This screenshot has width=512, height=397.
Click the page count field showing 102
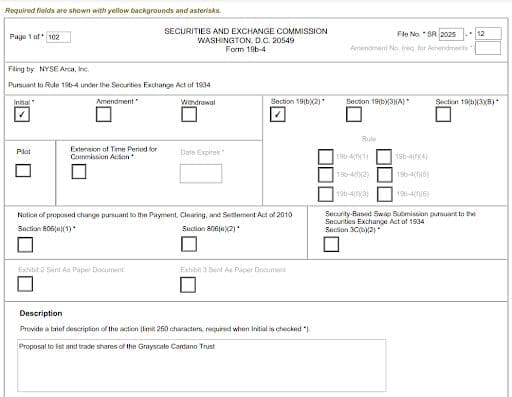(x=58, y=37)
